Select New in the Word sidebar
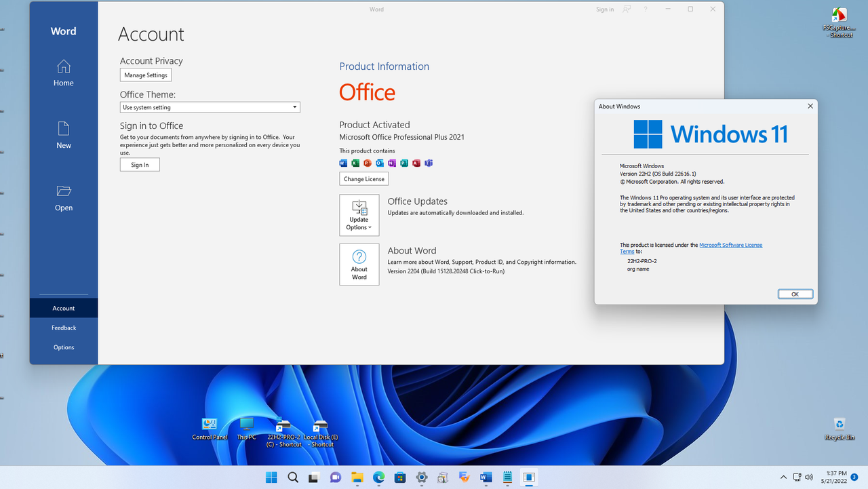868x489 pixels. [x=64, y=136]
